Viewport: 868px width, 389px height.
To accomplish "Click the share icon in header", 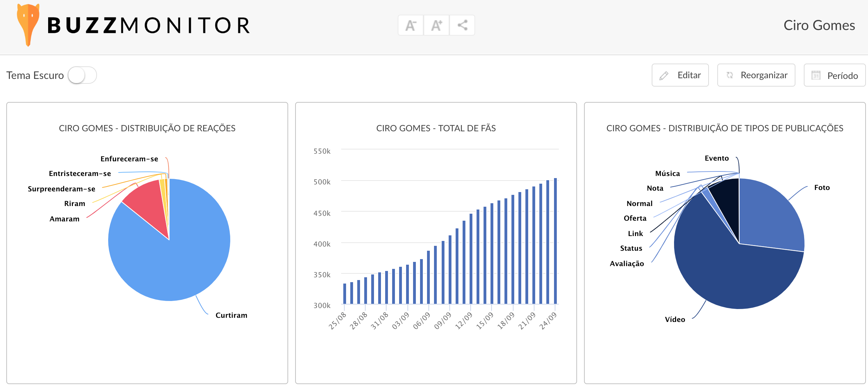I will [x=462, y=25].
